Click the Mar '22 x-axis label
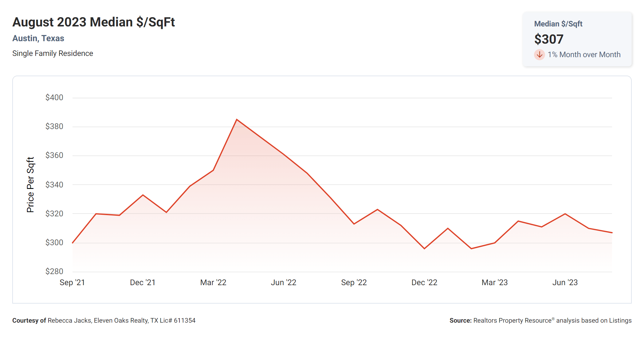Image resolution: width=644 pixels, height=338 pixels. point(213,282)
